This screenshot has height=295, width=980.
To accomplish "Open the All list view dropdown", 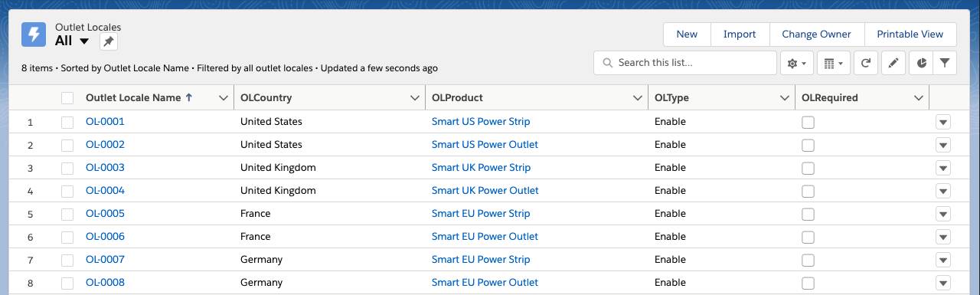I will (84, 41).
